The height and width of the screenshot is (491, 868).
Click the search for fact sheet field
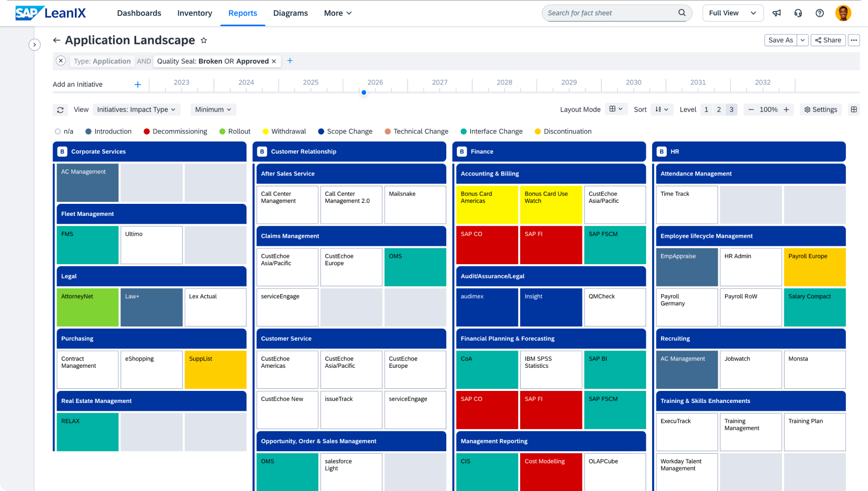(617, 13)
